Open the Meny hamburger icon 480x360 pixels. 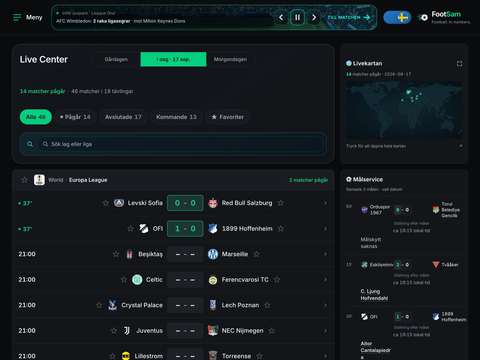[x=17, y=17]
